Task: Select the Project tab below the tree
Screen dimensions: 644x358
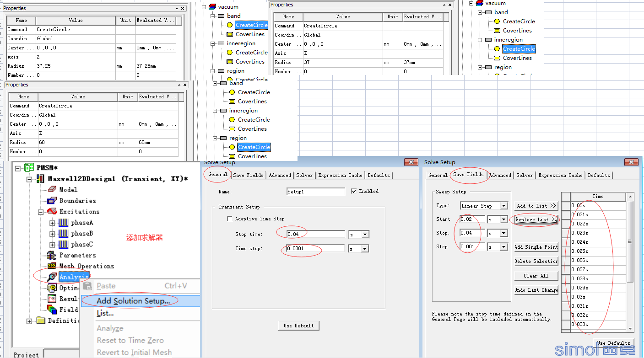Action: coord(27,354)
